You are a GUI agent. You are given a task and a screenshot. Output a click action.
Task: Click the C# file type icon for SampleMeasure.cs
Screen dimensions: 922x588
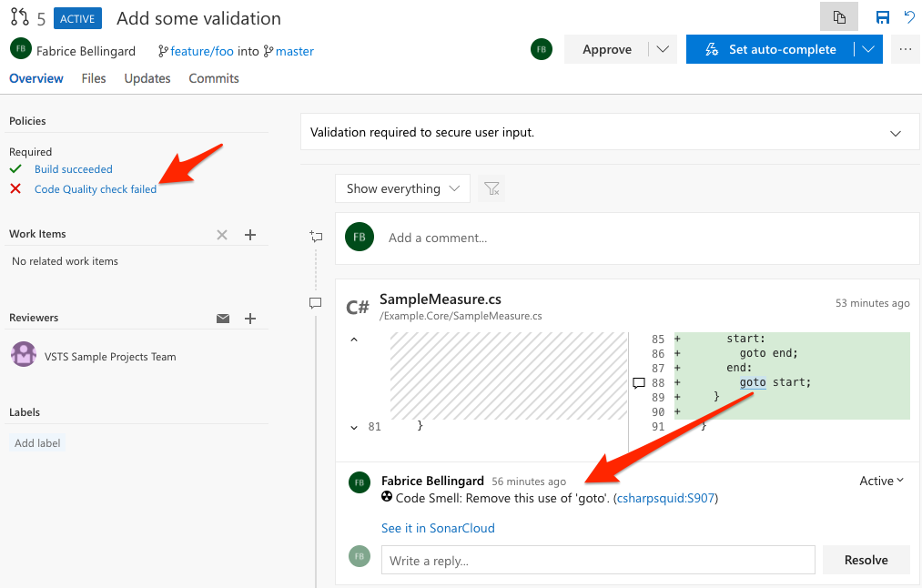358,306
